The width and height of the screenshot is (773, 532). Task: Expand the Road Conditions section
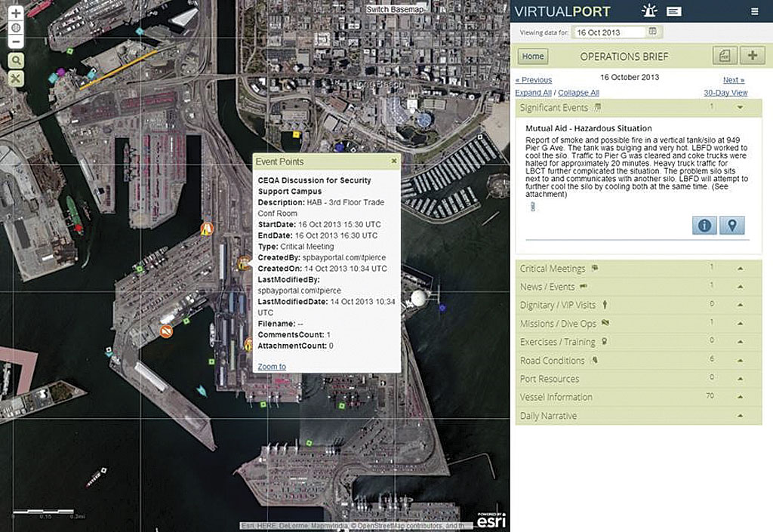740,361
